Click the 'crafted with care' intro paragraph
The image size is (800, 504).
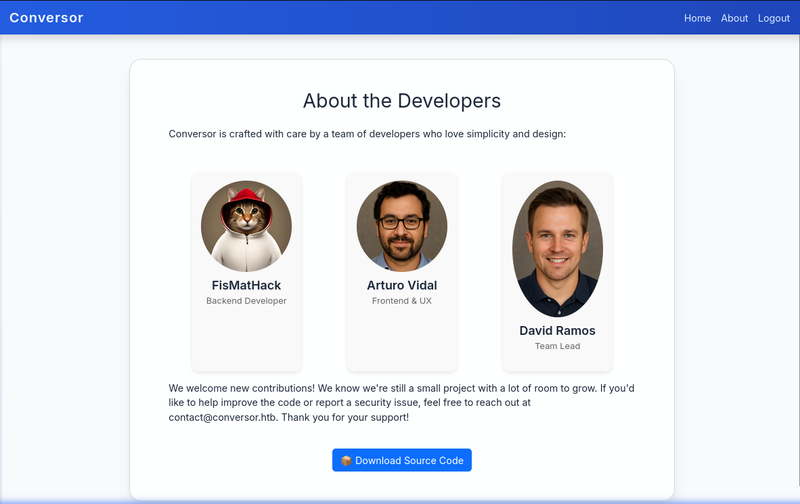point(367,134)
